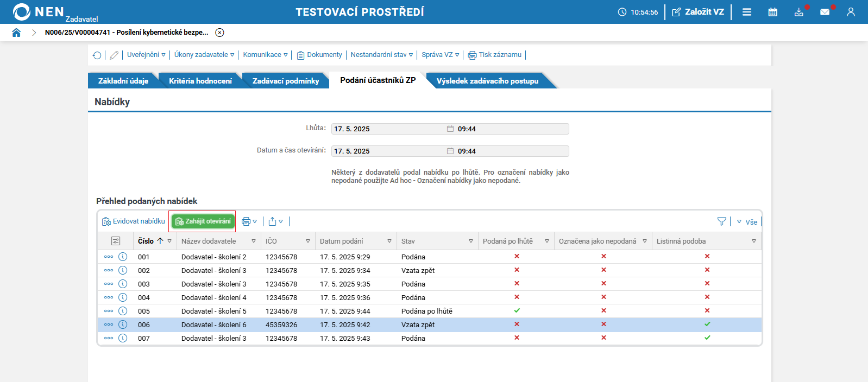The height and width of the screenshot is (382, 868).
Task: Close the N006/25/V00004741 breadcrumb tab
Action: pos(219,33)
